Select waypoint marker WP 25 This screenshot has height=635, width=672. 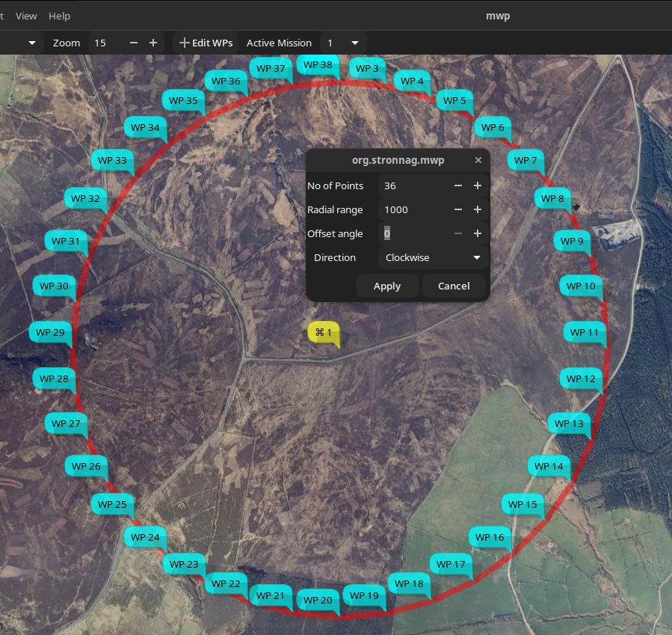(x=112, y=505)
